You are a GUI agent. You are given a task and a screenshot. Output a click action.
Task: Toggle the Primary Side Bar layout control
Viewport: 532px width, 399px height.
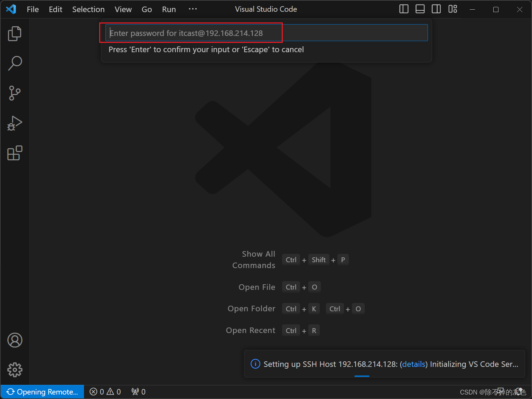pos(403,9)
